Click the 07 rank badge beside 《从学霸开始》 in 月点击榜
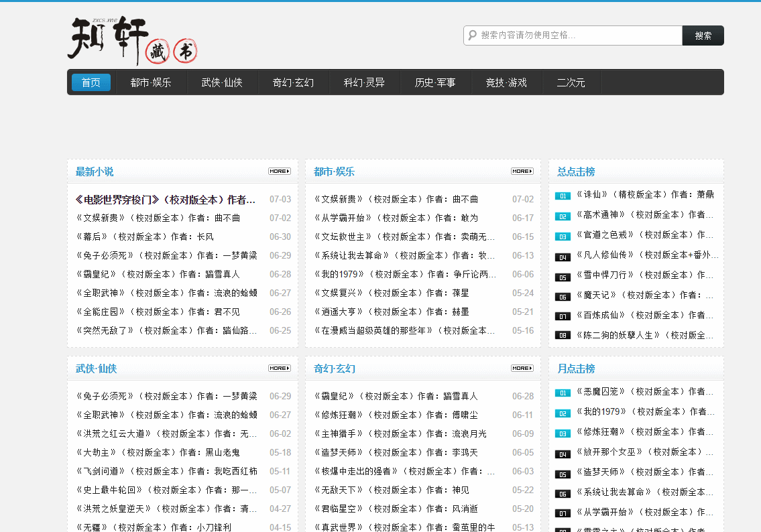Image resolution: width=761 pixels, height=532 pixels. pyautogui.click(x=563, y=513)
